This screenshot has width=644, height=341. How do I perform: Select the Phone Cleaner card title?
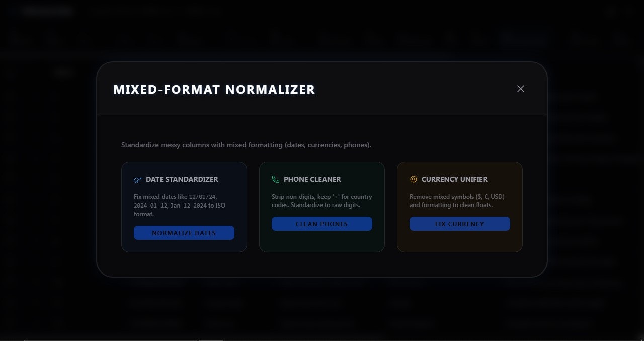pos(312,179)
